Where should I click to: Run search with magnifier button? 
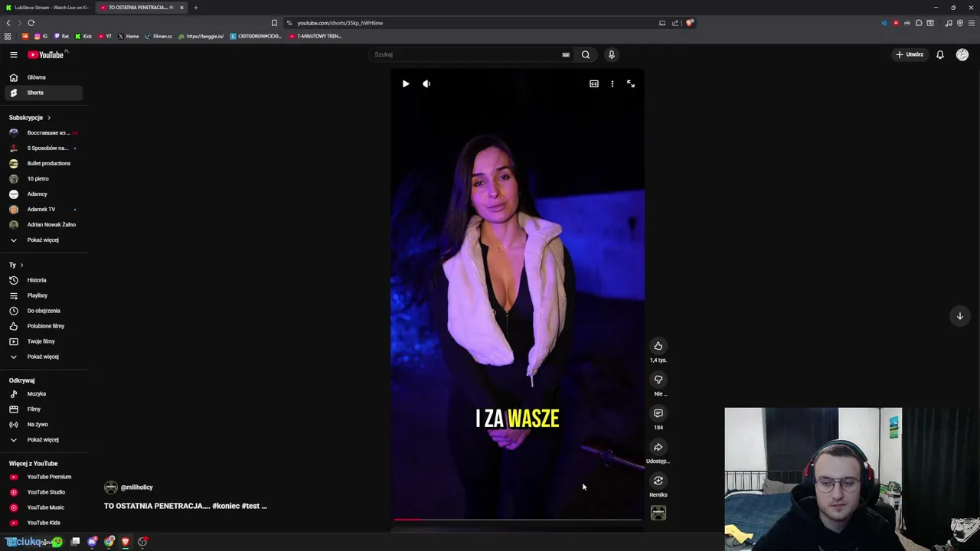pos(586,54)
